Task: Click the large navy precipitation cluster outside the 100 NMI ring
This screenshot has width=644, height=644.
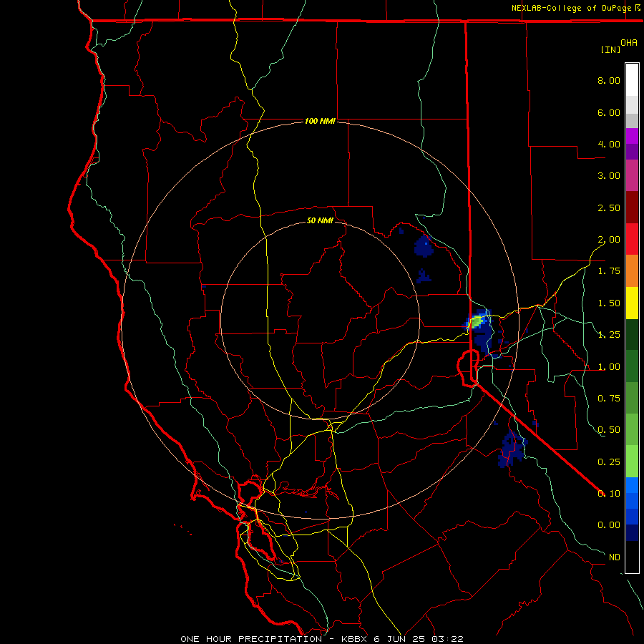Action: point(512,448)
